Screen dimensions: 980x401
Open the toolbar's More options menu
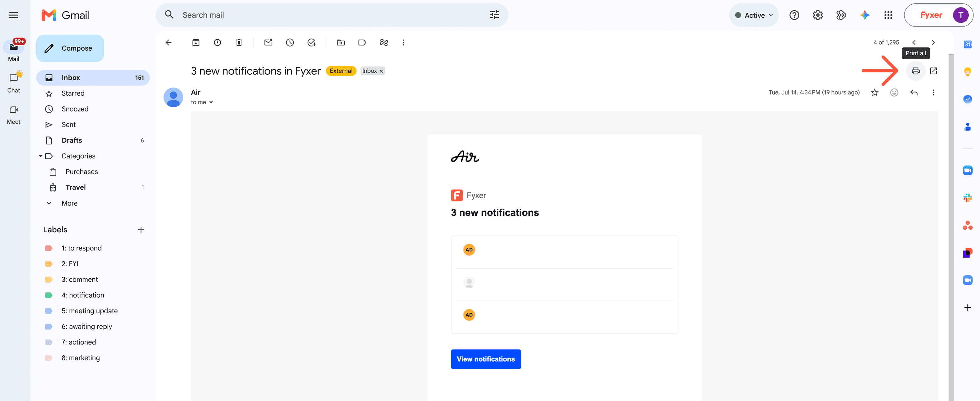click(x=403, y=42)
